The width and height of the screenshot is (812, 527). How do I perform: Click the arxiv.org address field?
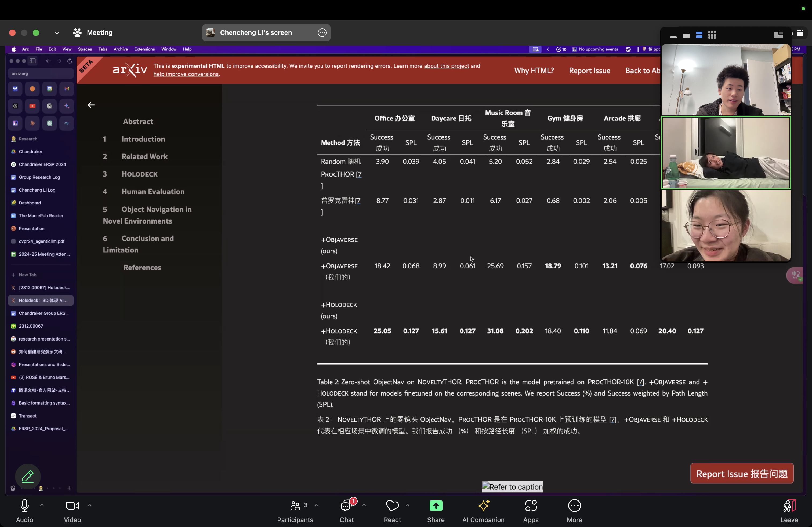[40, 73]
